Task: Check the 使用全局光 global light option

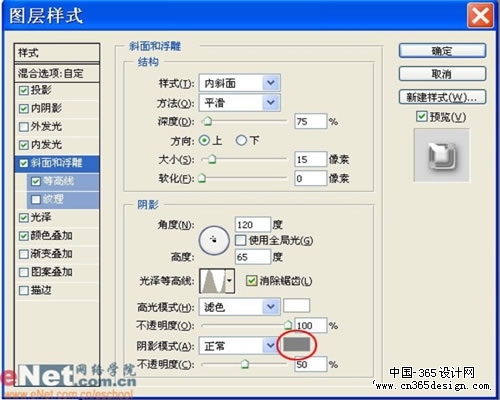Action: 240,240
